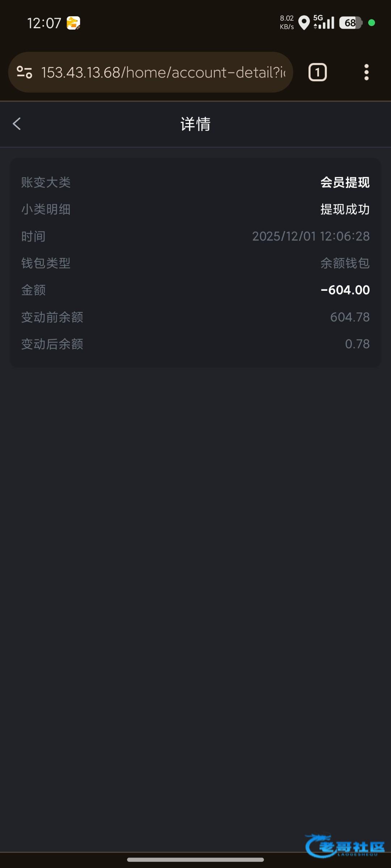The height and width of the screenshot is (868, 391).
Task: Tap the 详情 page title
Action: click(x=195, y=124)
